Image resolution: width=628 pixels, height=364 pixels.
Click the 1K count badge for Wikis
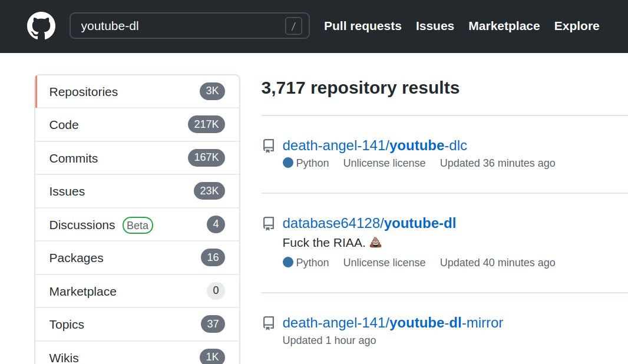212,356
